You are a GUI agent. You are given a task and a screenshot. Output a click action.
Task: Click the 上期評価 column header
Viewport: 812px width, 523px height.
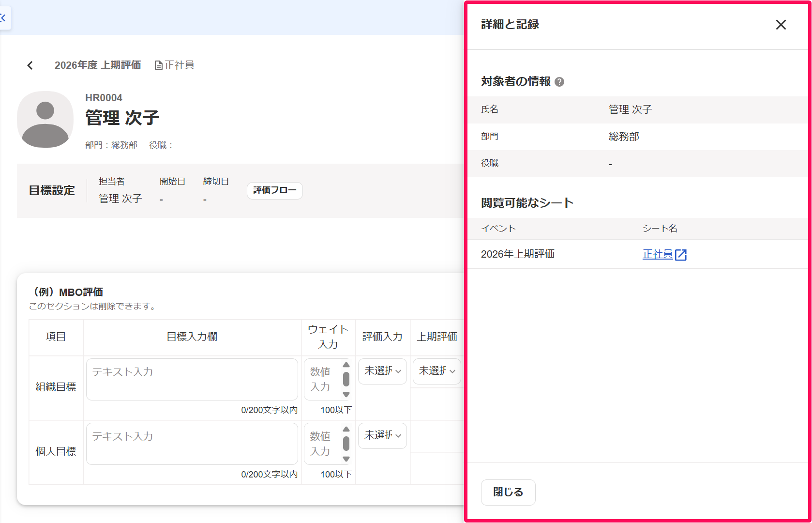click(x=437, y=337)
